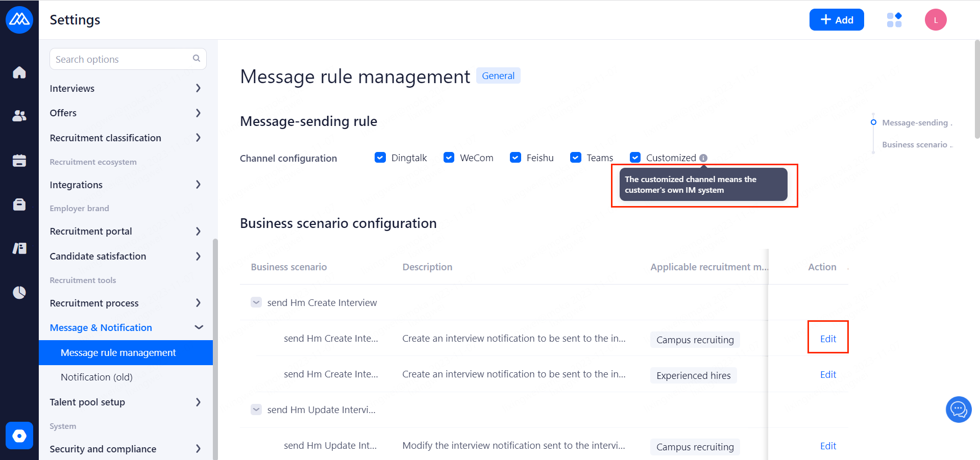Jump to Business scenario anchor link

[915, 145]
